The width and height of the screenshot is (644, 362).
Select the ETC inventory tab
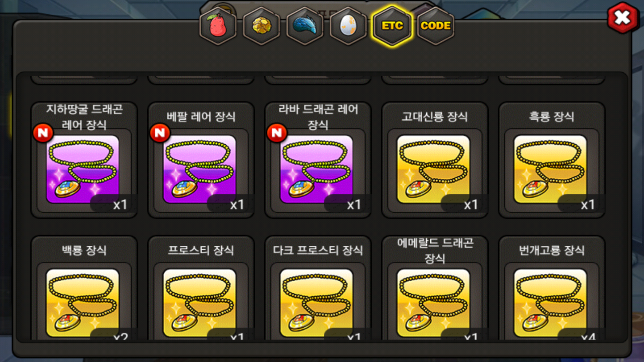click(392, 26)
